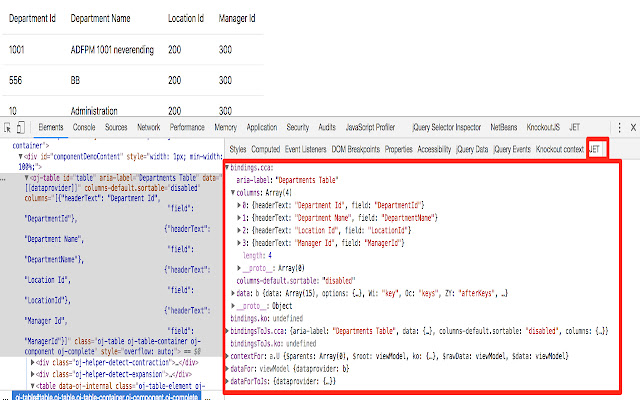Click the Manager Id column header
Viewport: 640px width, 400px height.
237,18
